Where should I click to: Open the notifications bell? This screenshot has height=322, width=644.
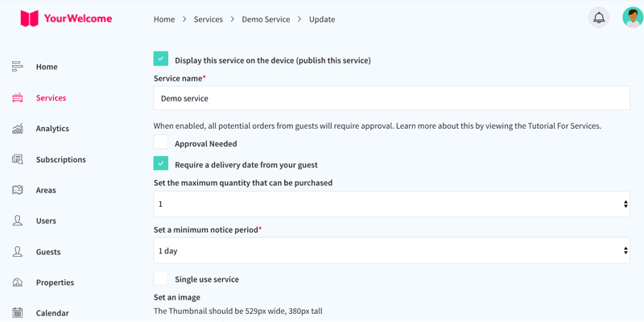click(599, 18)
